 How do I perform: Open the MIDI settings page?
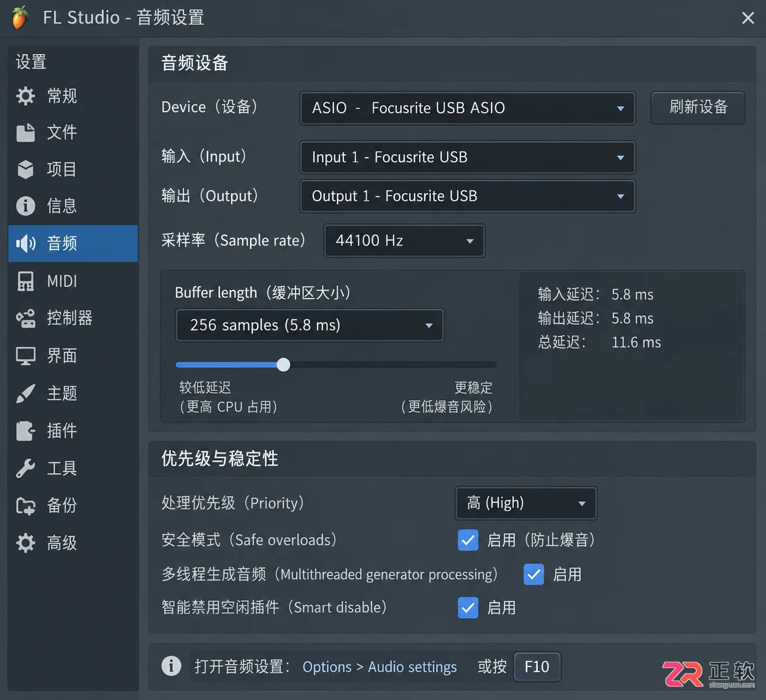(x=73, y=281)
